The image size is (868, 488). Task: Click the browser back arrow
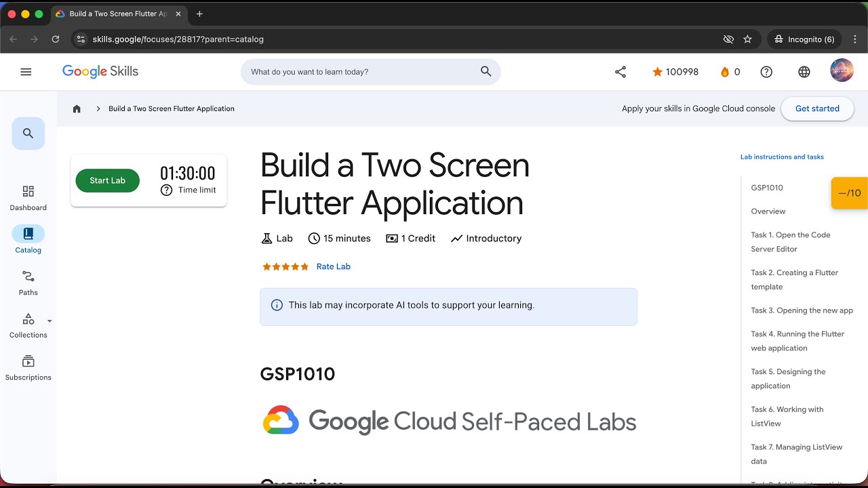[13, 39]
